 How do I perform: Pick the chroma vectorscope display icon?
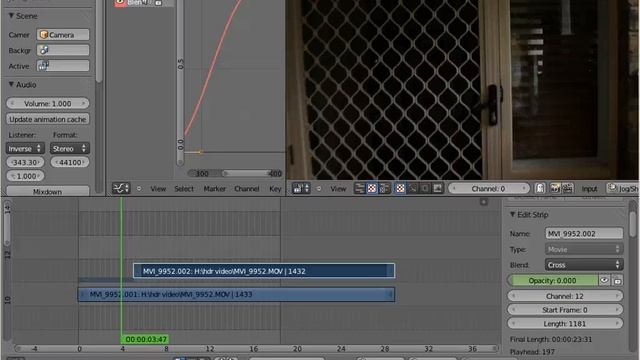425,188
